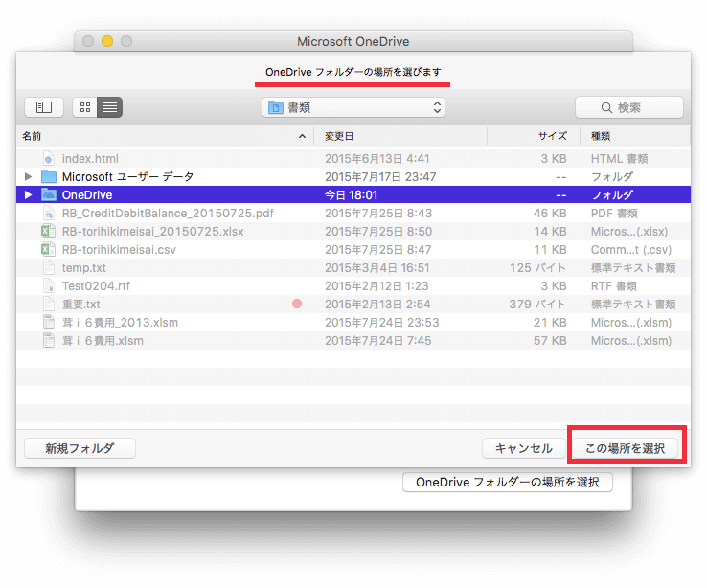Click the この場所を選択 button
This screenshot has width=707, height=588.
(625, 448)
